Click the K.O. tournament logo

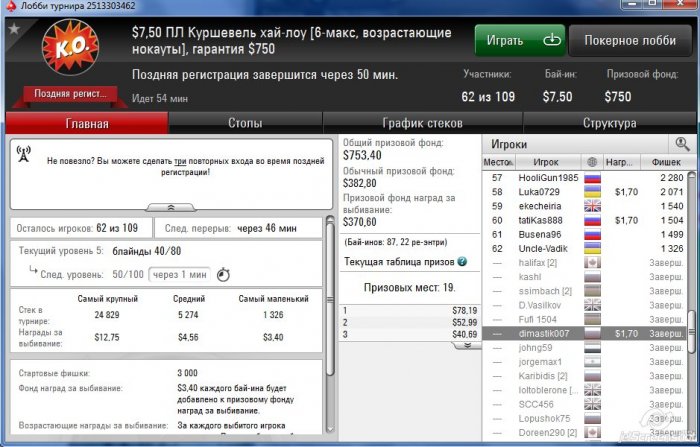[70, 47]
